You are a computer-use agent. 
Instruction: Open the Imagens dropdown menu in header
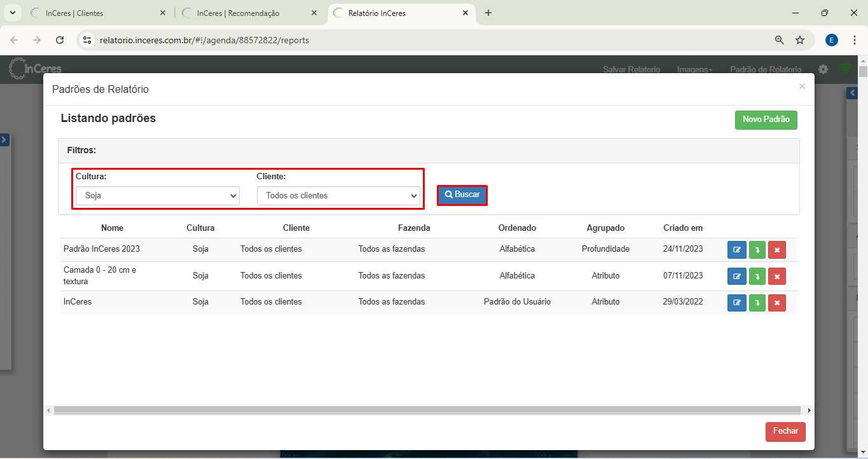[x=694, y=69]
